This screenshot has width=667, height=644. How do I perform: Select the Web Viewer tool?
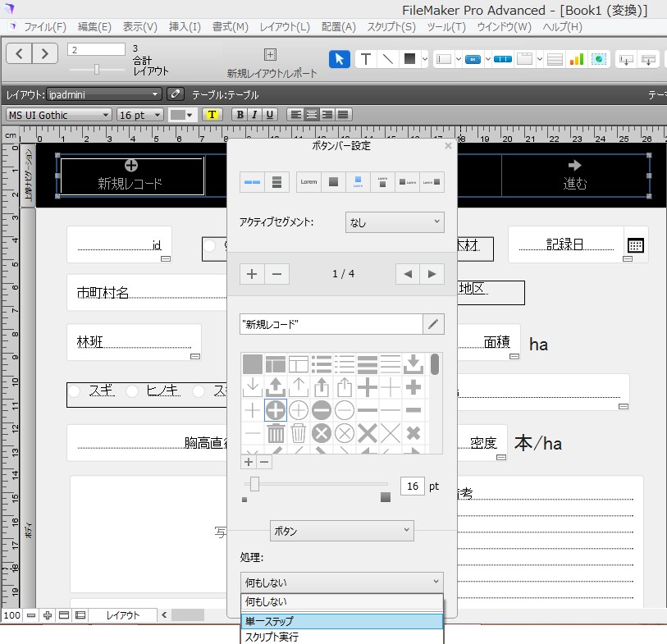(x=599, y=59)
